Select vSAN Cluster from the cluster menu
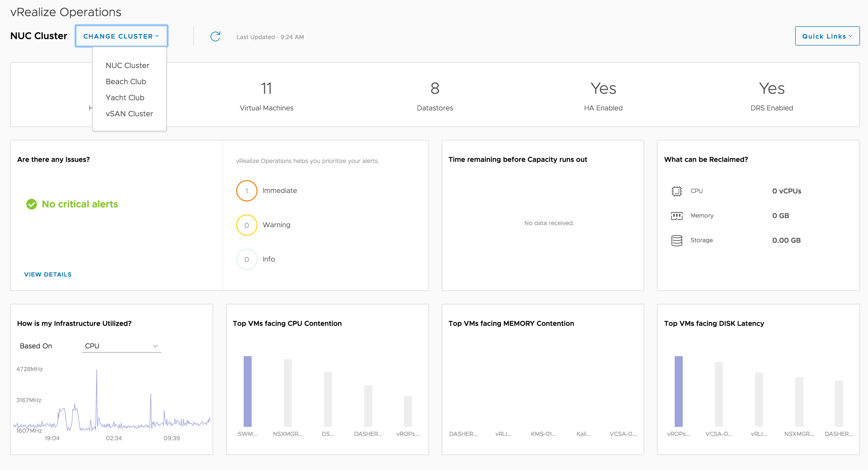Viewport: 868px width, 470px height. click(x=129, y=114)
